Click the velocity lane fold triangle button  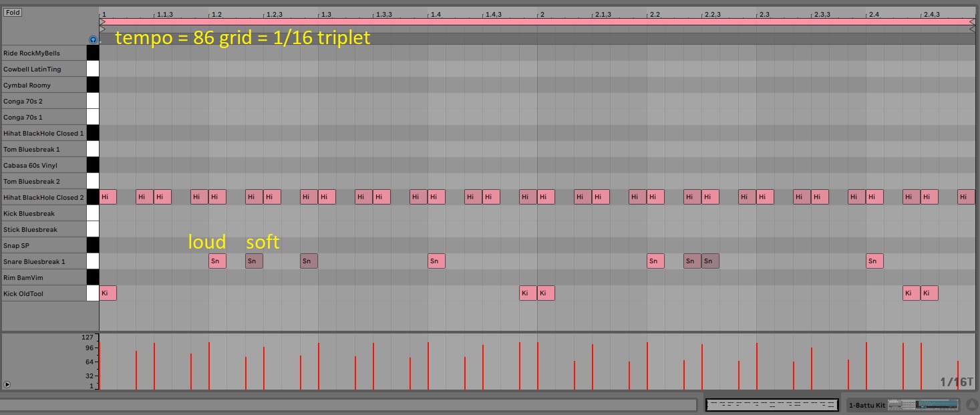click(7, 384)
